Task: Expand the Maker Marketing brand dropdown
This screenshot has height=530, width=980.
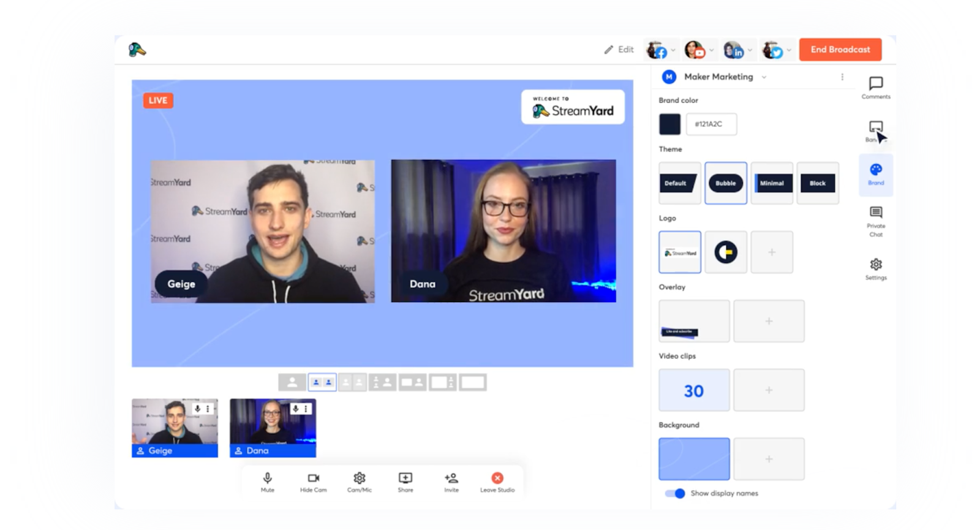Action: (764, 77)
